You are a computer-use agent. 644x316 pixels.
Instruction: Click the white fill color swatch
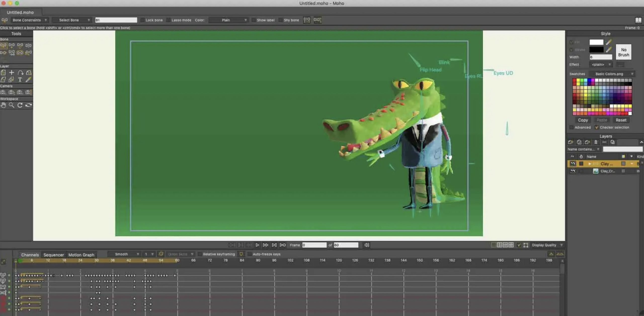pos(596,42)
